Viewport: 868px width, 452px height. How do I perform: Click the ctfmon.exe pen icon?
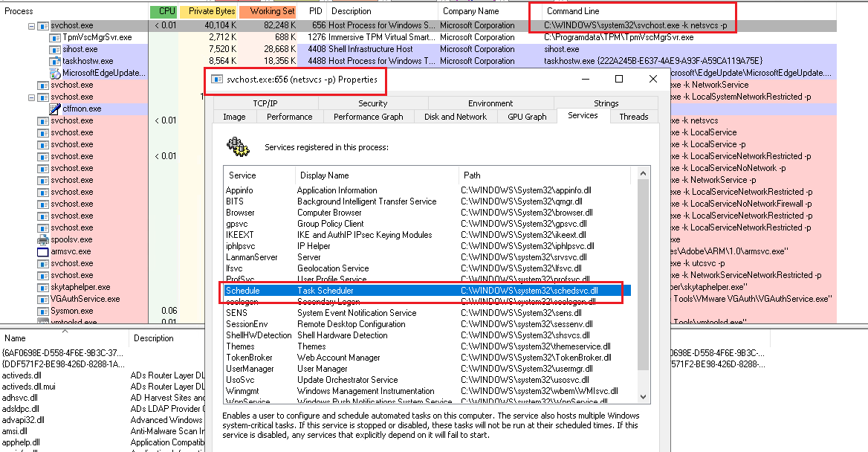pyautogui.click(x=56, y=109)
